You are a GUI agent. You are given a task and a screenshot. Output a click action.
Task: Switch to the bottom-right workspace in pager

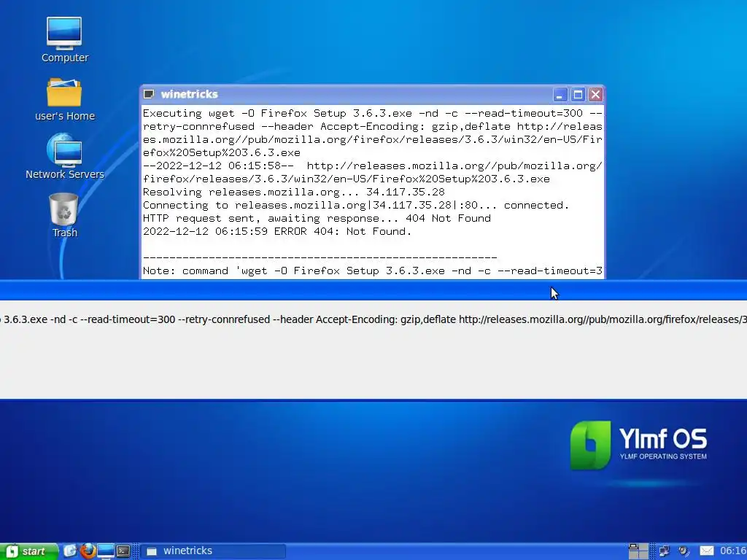(x=643, y=555)
